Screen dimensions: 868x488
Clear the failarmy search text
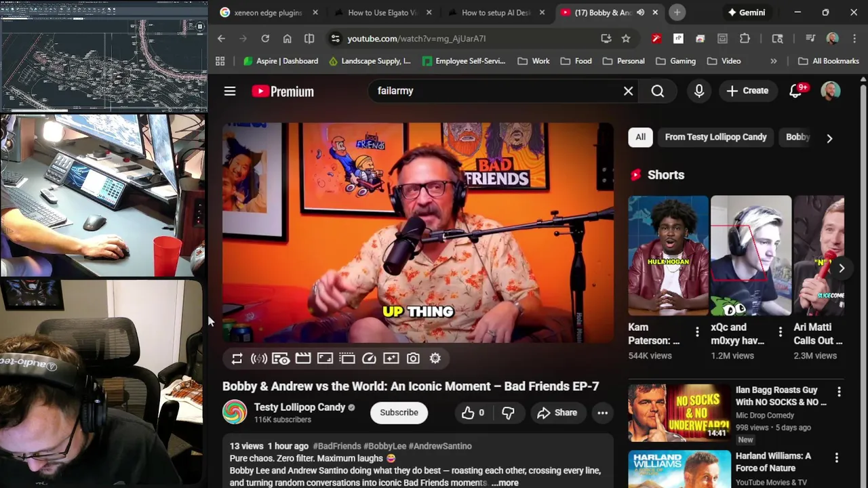pos(628,91)
